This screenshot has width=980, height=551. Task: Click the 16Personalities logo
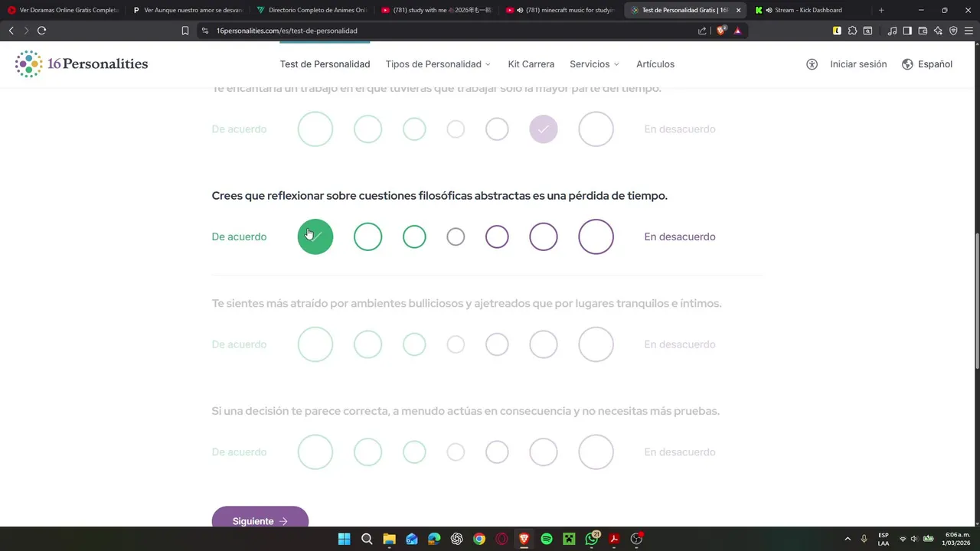82,64
